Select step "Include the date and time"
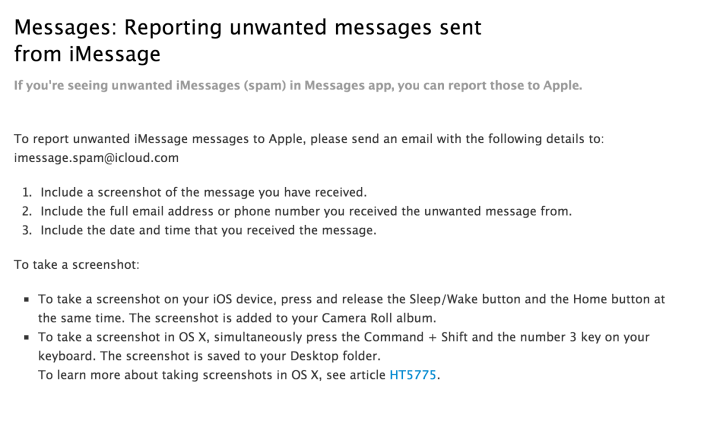The width and height of the screenshot is (704, 424). pyautogui.click(x=208, y=230)
